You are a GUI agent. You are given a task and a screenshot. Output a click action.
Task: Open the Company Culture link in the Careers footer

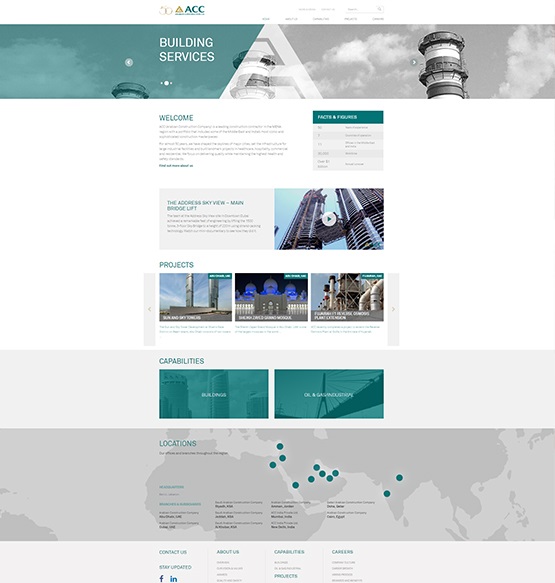coord(343,563)
